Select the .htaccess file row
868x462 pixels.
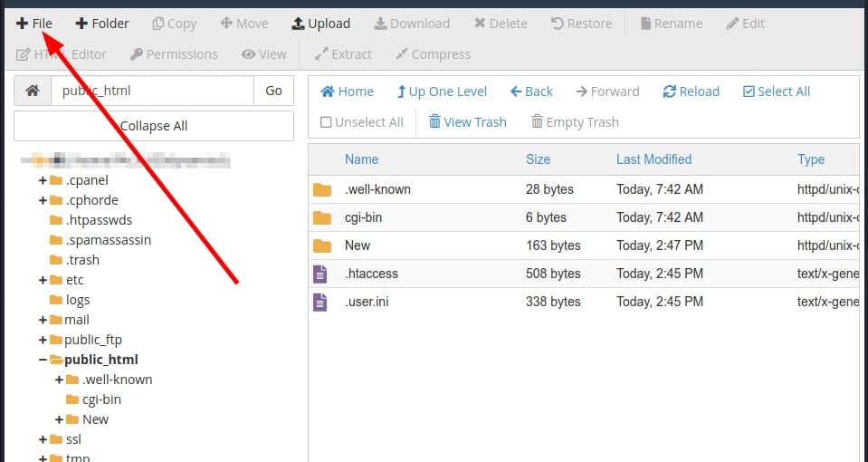click(x=371, y=274)
